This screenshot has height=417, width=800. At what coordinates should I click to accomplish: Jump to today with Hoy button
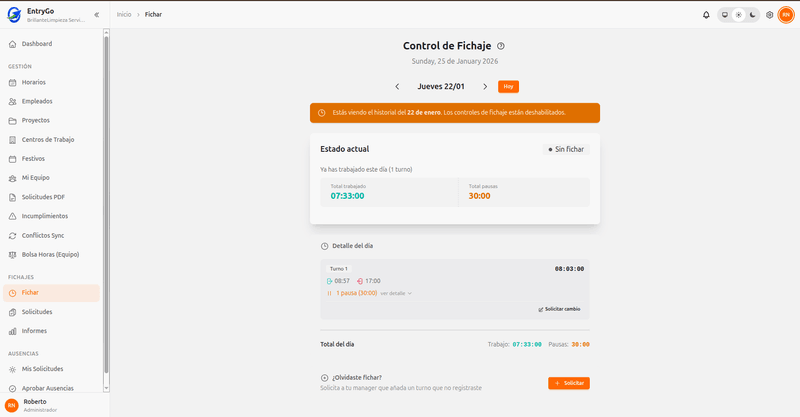pyautogui.click(x=508, y=87)
